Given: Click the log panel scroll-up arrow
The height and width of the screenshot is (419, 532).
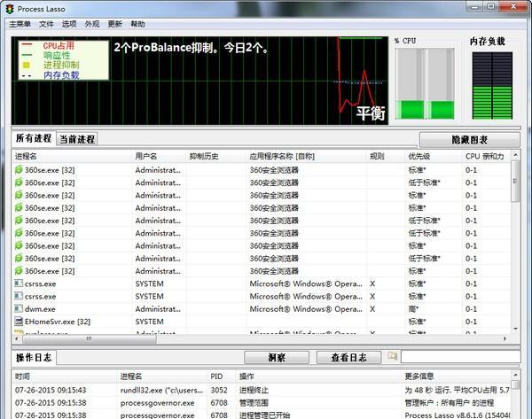Looking at the screenshot, I should coord(515,375).
